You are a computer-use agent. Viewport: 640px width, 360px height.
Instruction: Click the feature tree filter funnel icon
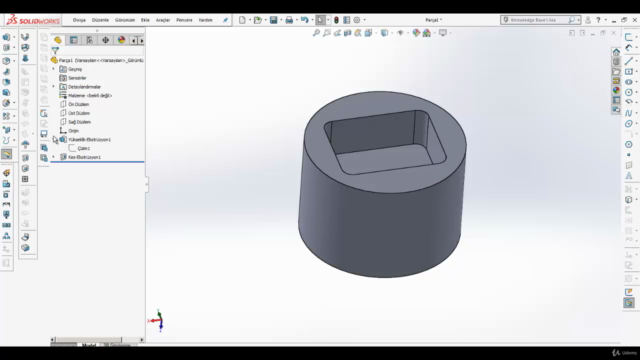[x=55, y=51]
